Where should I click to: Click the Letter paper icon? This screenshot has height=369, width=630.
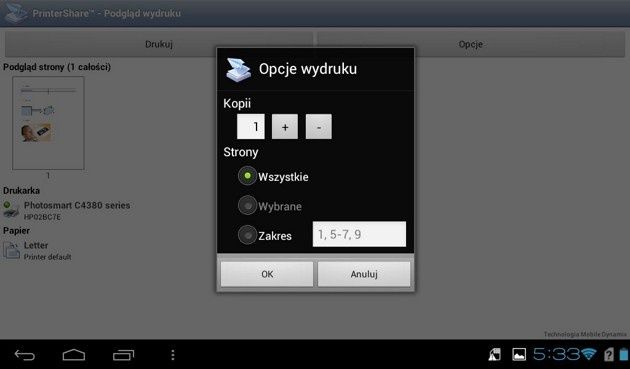click(11, 250)
